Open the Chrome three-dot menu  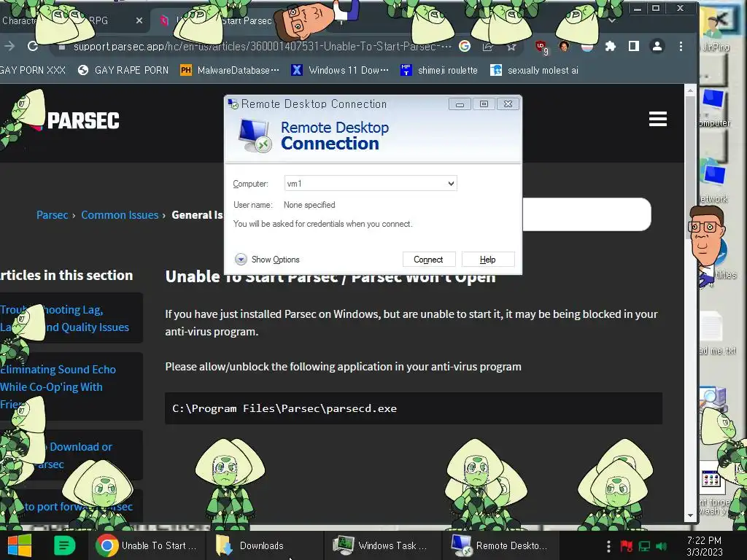click(681, 46)
